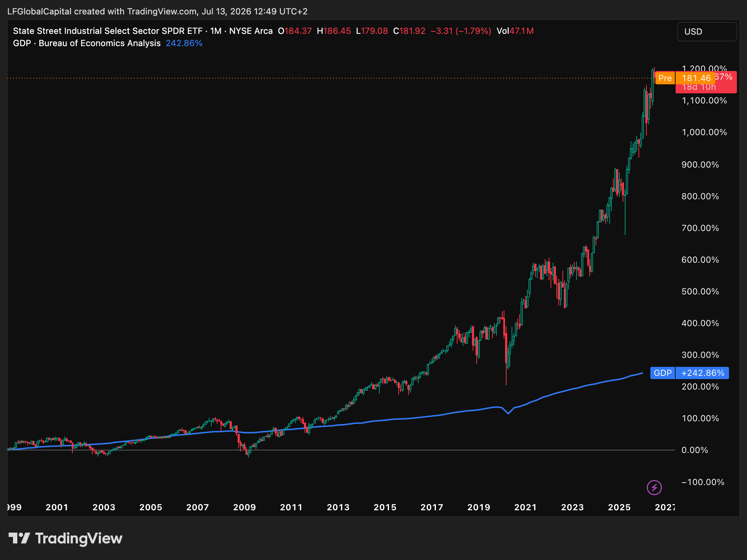747x560 pixels.
Task: Click the 2021 label on the time axis
Action: (526, 507)
